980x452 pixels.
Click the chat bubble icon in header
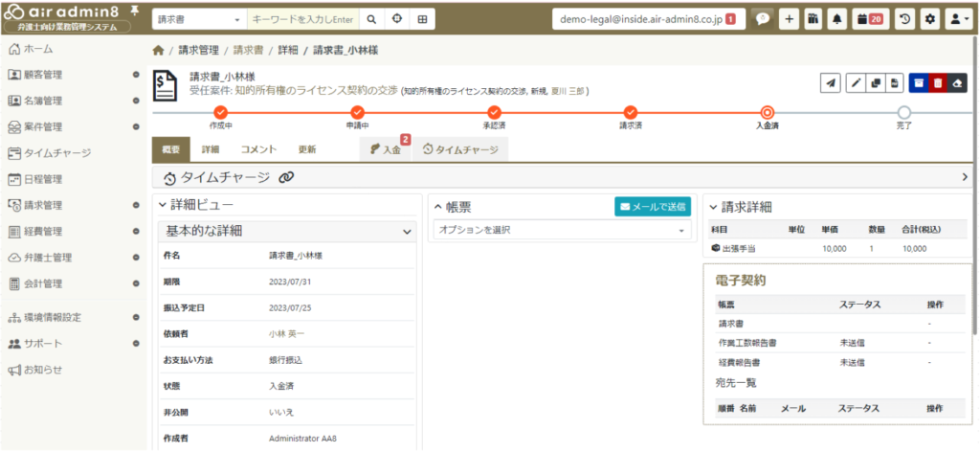[x=762, y=19]
